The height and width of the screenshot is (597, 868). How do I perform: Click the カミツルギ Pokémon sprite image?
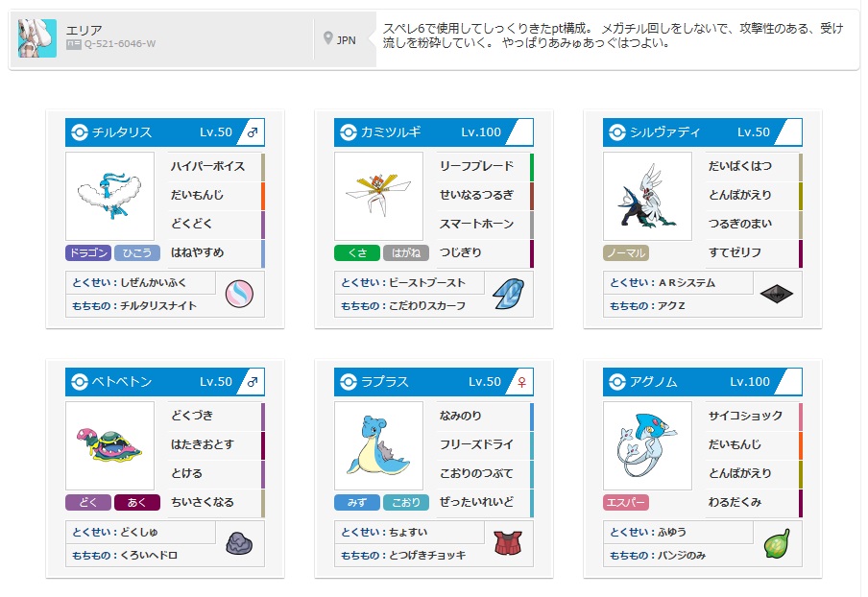378,197
